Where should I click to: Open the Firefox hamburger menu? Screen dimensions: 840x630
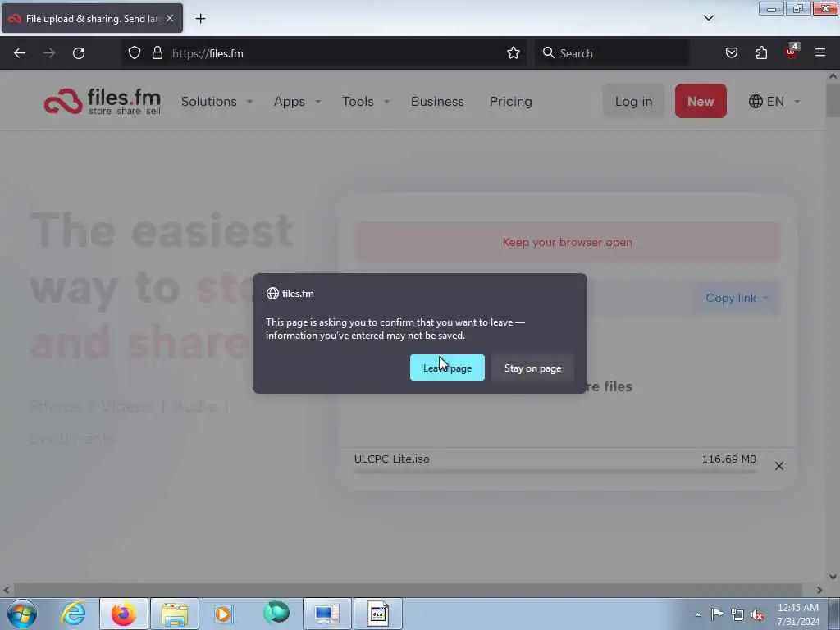click(x=819, y=52)
